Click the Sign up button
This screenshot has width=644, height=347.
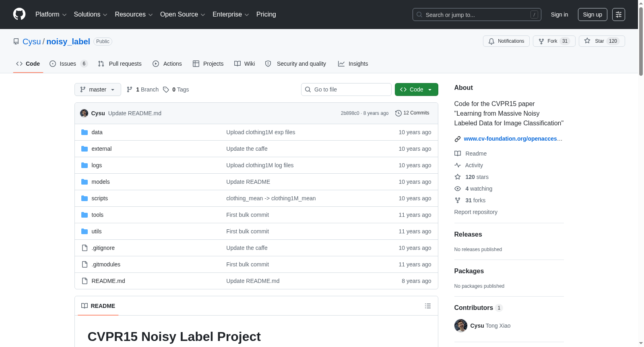click(592, 15)
